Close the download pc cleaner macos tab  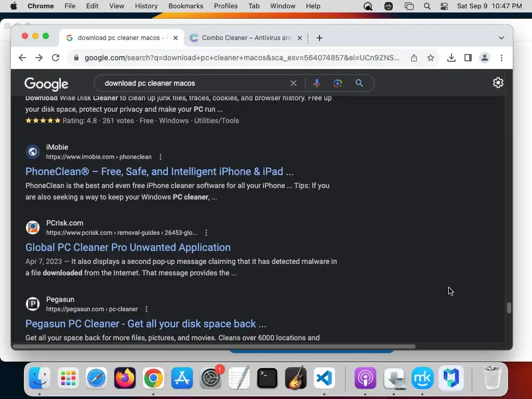[x=176, y=38]
